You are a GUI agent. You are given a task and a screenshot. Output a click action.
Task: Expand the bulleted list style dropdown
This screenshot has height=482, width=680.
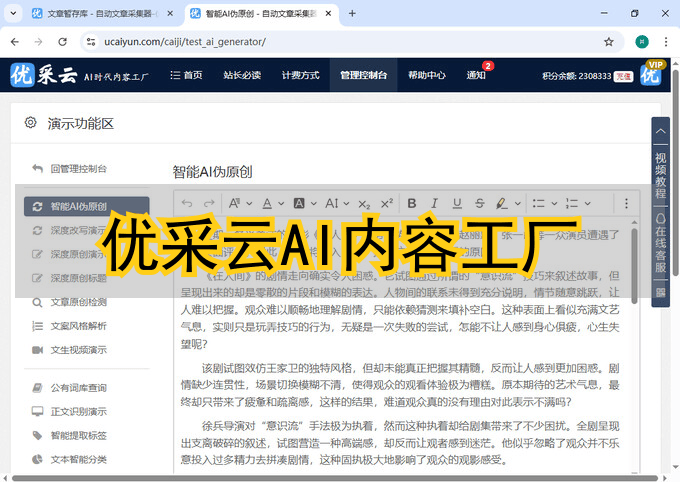click(x=553, y=204)
